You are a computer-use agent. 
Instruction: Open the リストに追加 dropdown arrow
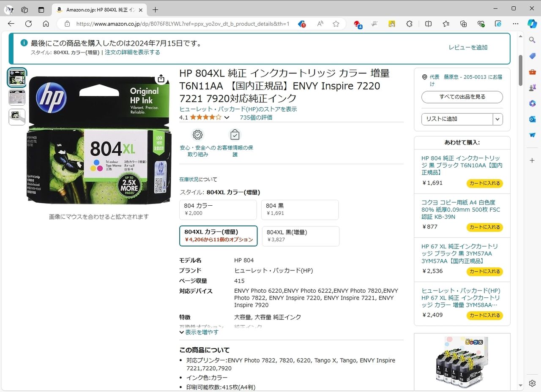498,119
